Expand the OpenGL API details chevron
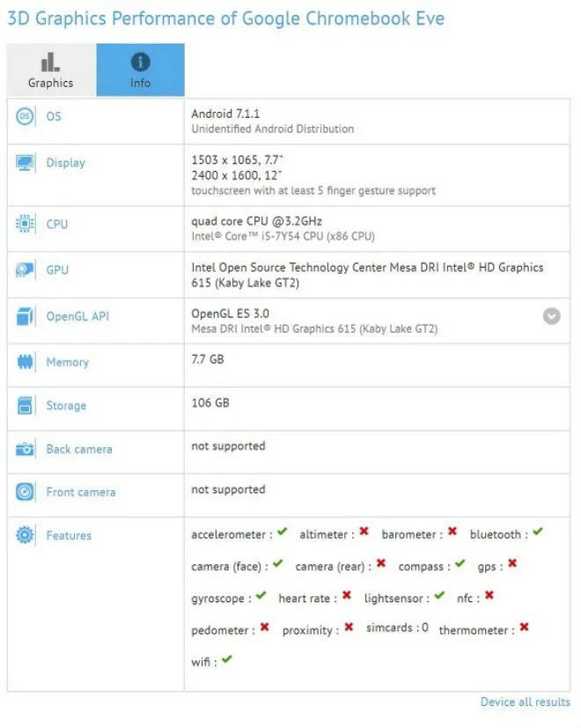Image resolution: width=581 pixels, height=728 pixels. [551, 316]
